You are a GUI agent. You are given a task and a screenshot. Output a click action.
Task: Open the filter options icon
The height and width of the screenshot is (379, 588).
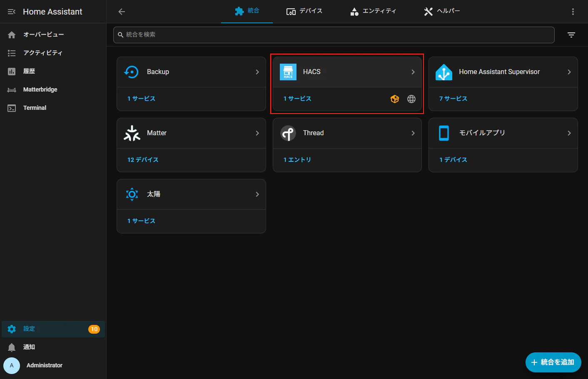click(x=571, y=35)
